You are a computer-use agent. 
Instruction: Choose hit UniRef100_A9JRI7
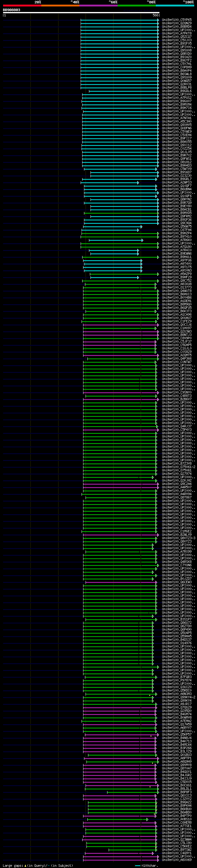pyautogui.click(x=177, y=704)
